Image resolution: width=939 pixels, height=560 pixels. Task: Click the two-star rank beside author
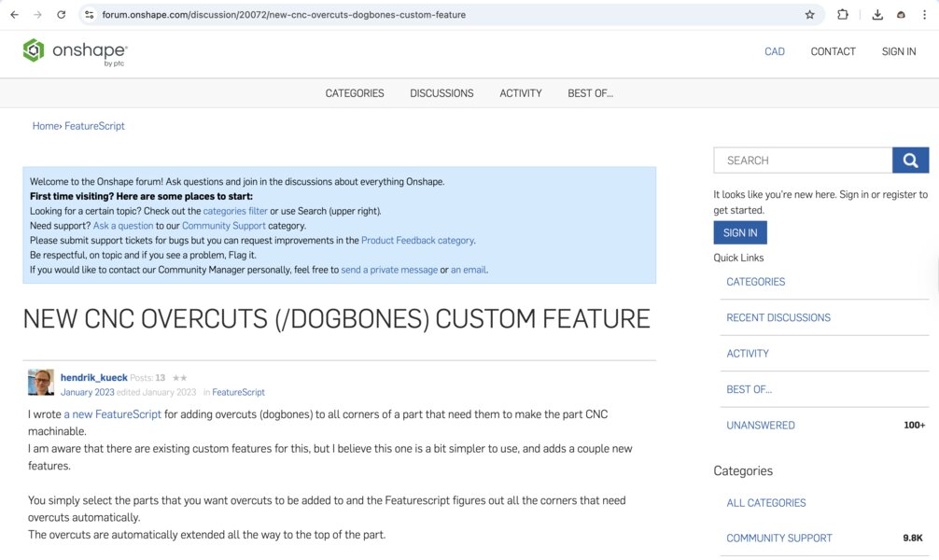(179, 378)
